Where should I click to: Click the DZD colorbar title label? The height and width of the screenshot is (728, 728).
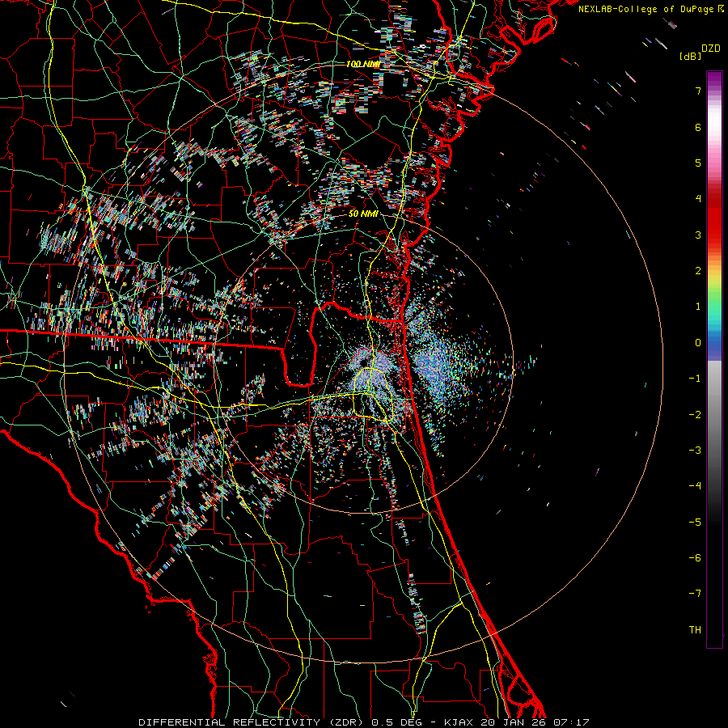tap(711, 49)
